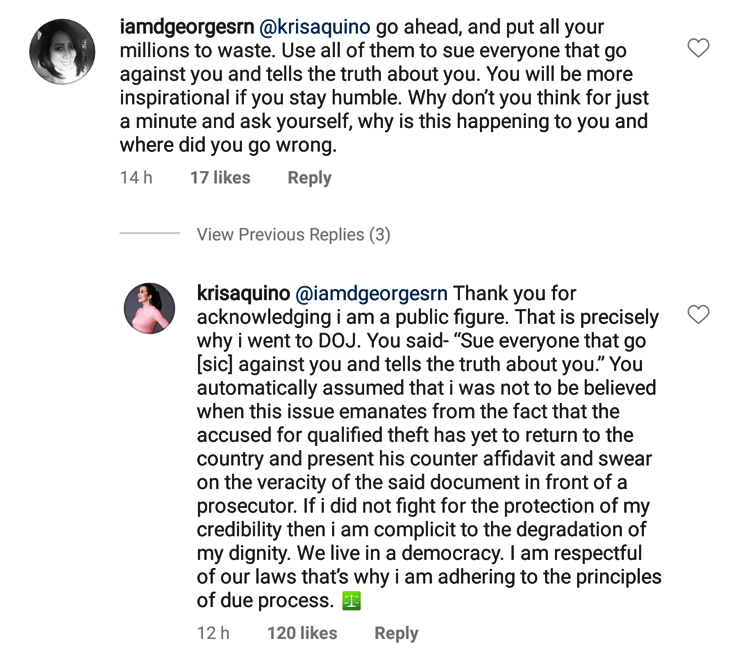Click the dash line beside View Previous Replies
The height and width of the screenshot is (652, 750).
tap(149, 234)
